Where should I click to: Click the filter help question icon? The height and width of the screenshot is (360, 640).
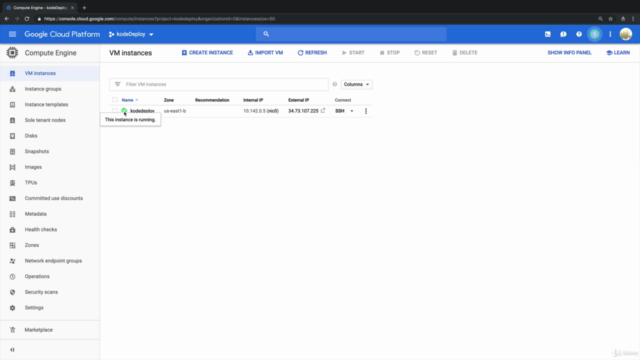(335, 84)
